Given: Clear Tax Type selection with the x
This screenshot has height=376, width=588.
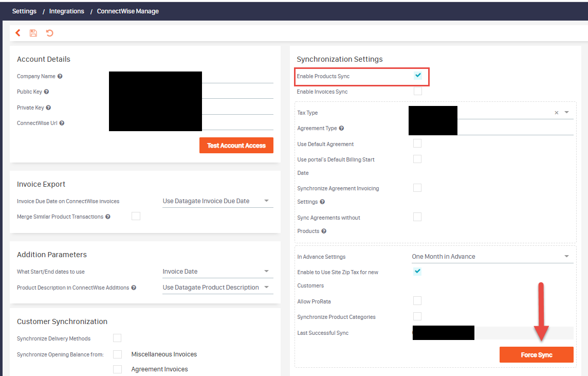Looking at the screenshot, I should coord(556,113).
